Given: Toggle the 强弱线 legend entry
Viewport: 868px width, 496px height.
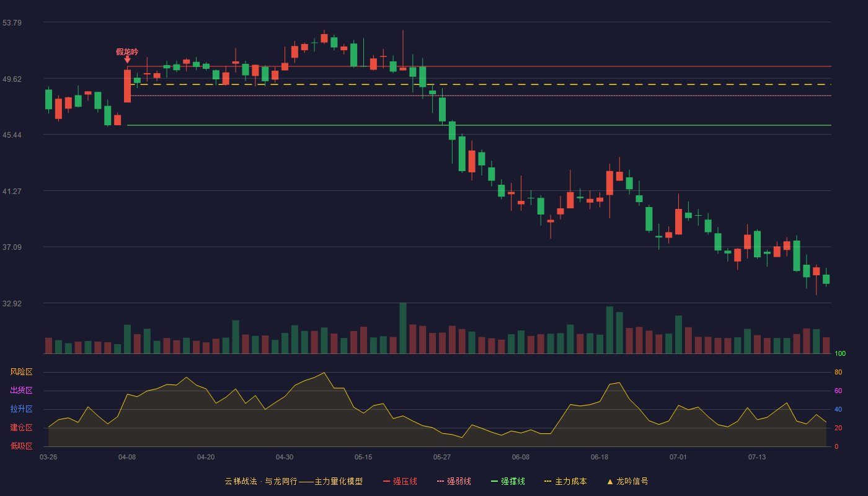Looking at the screenshot, I should pyautogui.click(x=454, y=481).
